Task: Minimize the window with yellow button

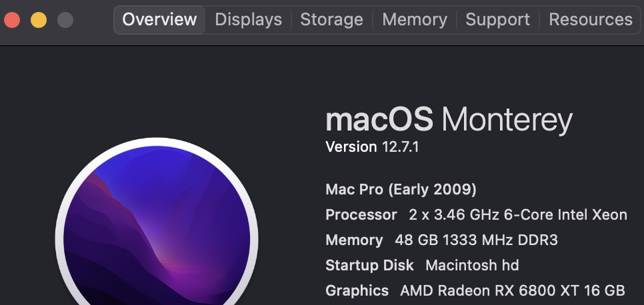Action: (39, 20)
